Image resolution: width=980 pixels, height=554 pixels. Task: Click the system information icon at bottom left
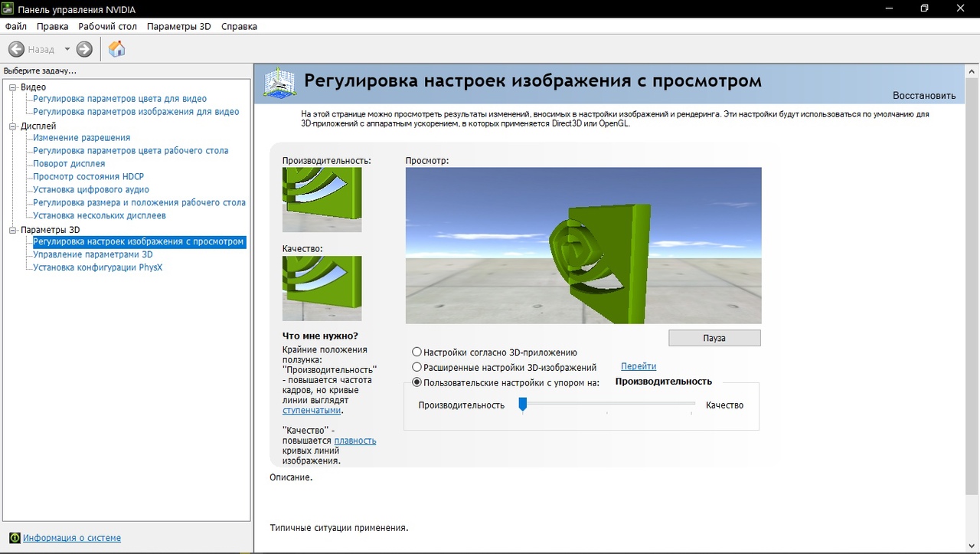15,538
